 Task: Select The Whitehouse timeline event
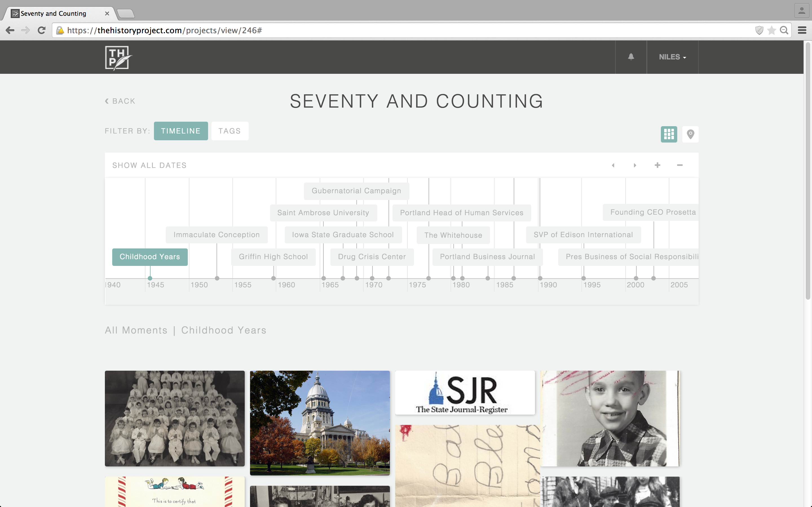[x=453, y=235]
